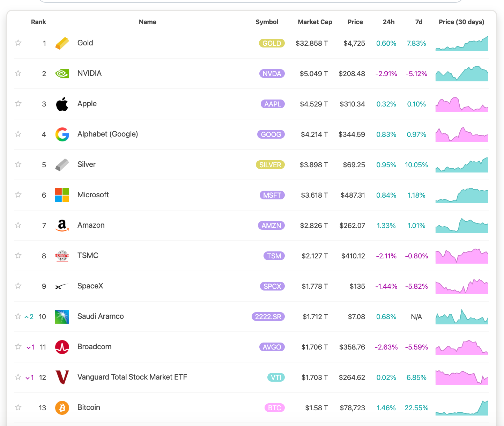Click the NVIDIA logo icon

click(62, 74)
